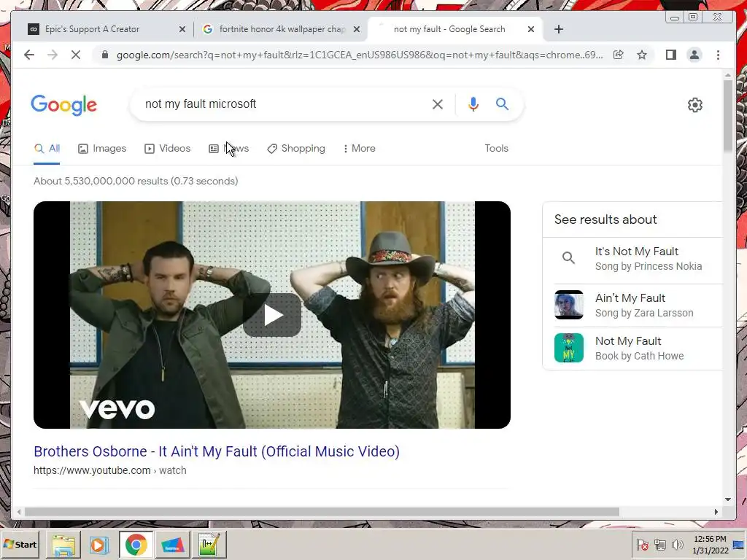
Task: Click the forward navigation arrow
Action: coord(53,55)
